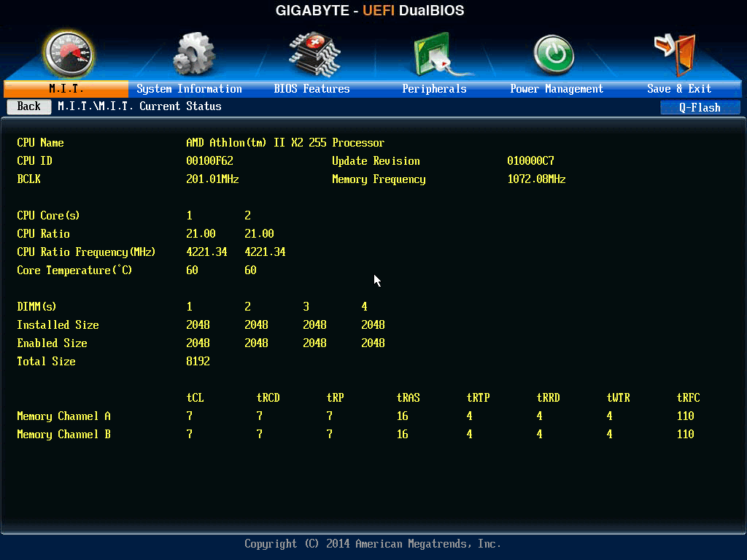Click the Power Management green power icon
The image size is (747, 560).
(554, 54)
